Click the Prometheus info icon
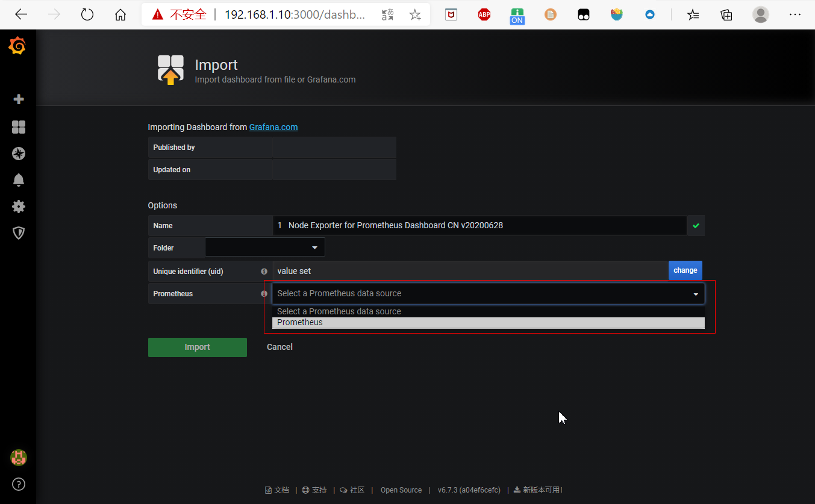The image size is (815, 504). [264, 294]
